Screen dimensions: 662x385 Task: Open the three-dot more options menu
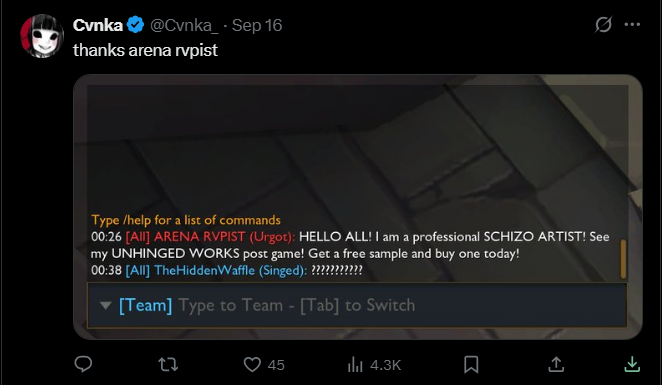coord(632,24)
